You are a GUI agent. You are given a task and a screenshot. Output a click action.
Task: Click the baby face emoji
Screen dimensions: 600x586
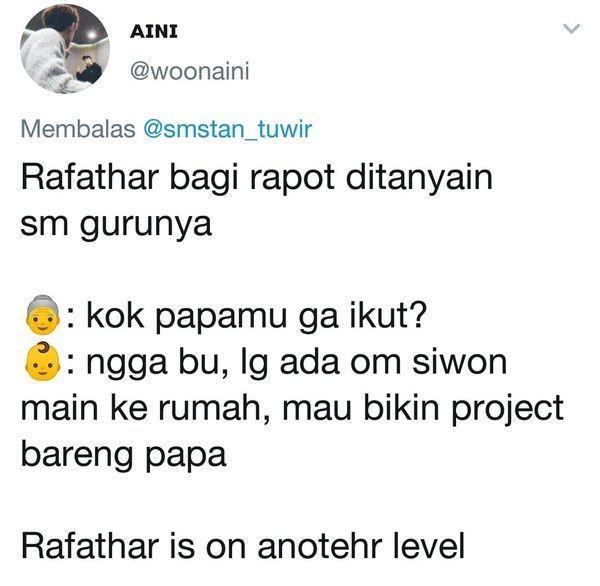[42, 361]
